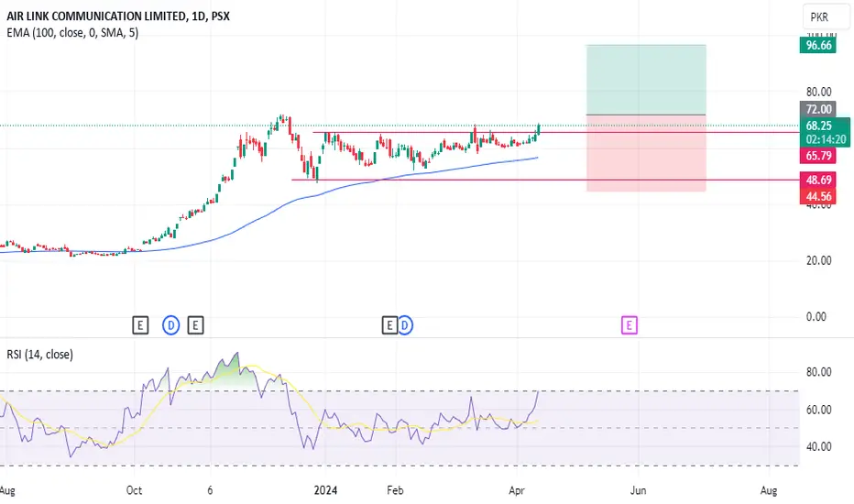Select the red stop-loss zone of the long position

[646, 153]
